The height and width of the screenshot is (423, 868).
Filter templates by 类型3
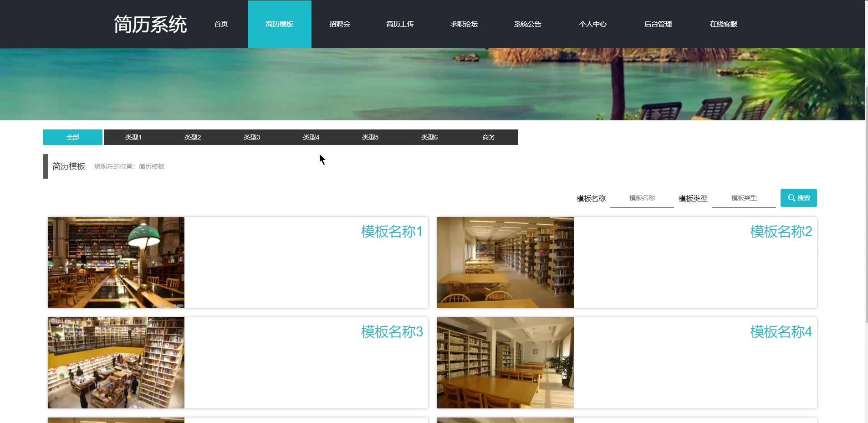click(252, 137)
